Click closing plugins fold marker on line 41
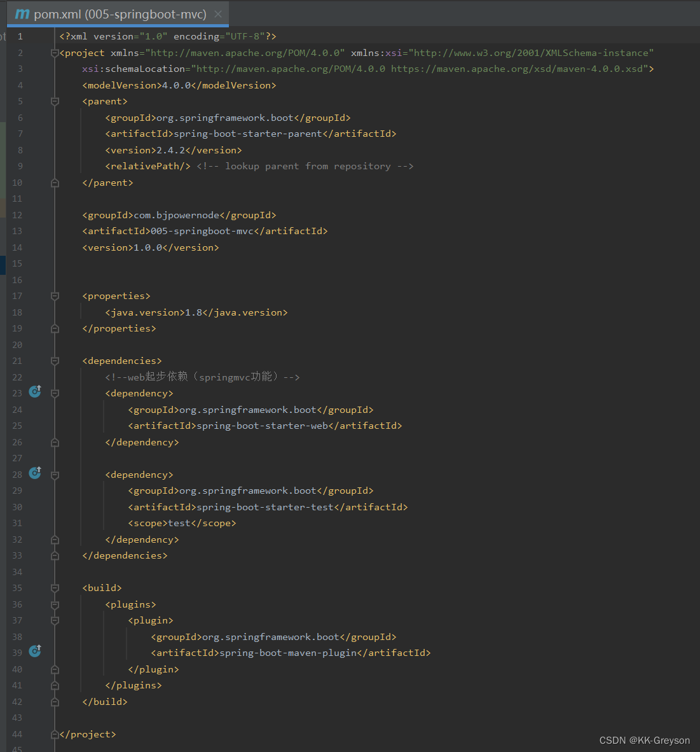 coord(55,685)
